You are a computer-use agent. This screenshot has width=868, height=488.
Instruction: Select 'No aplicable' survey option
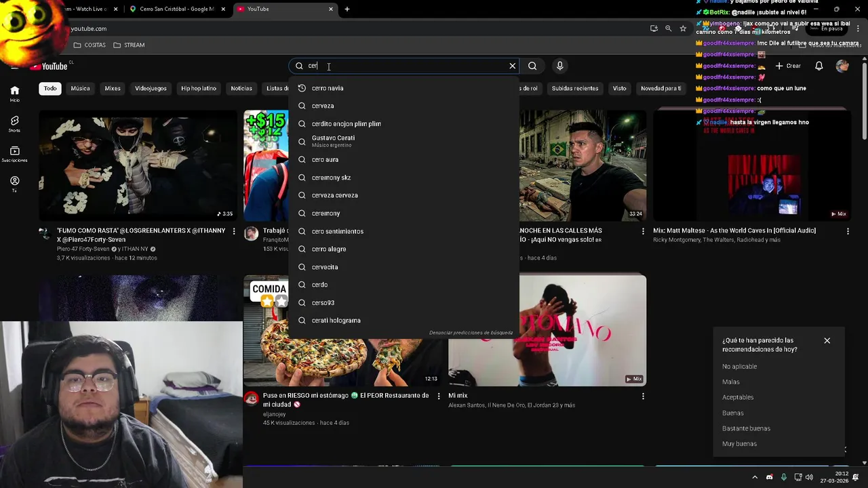739,367
